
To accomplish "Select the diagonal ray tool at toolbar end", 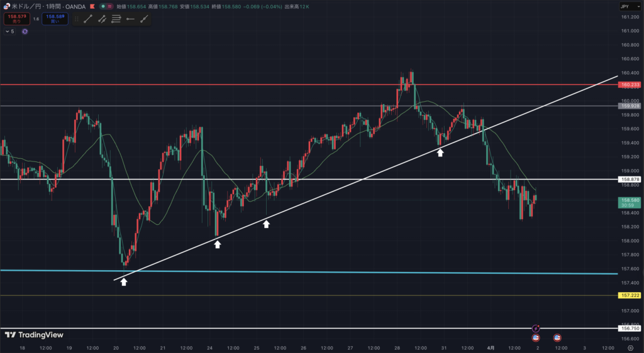I will [144, 19].
